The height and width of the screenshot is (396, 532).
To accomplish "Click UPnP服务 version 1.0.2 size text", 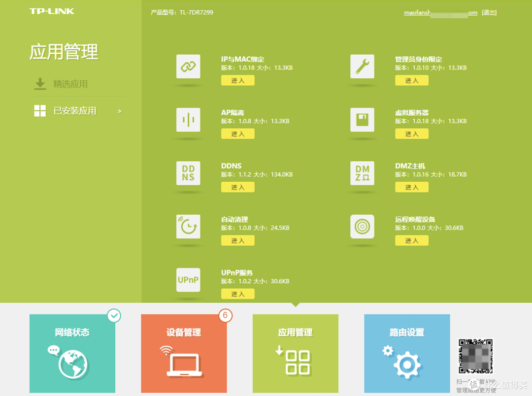I will [255, 281].
